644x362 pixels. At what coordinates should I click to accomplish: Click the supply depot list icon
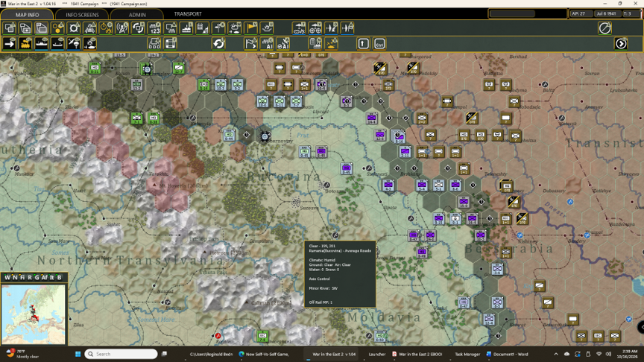(x=315, y=43)
